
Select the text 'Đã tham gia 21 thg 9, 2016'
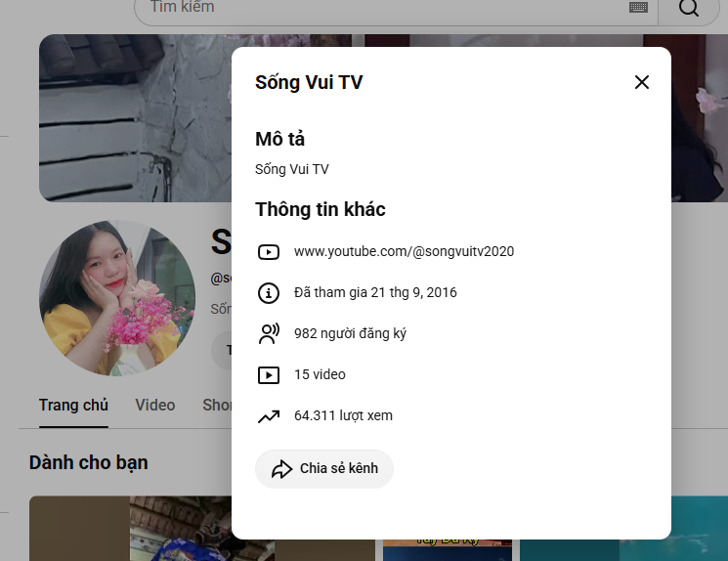375,292
